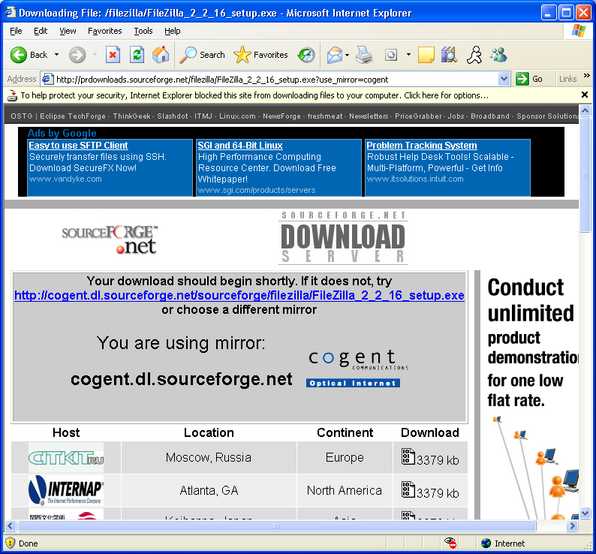Open the SGI and 64-Bit Linux ad
The width and height of the screenshot is (596, 554).
coord(240,146)
